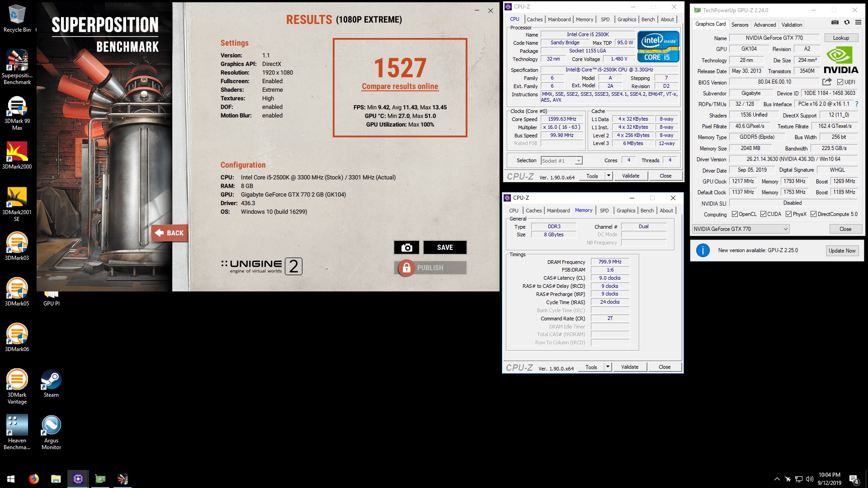This screenshot has height=488, width=868.
Task: Open the Windows Start menu
Action: tap(11, 479)
